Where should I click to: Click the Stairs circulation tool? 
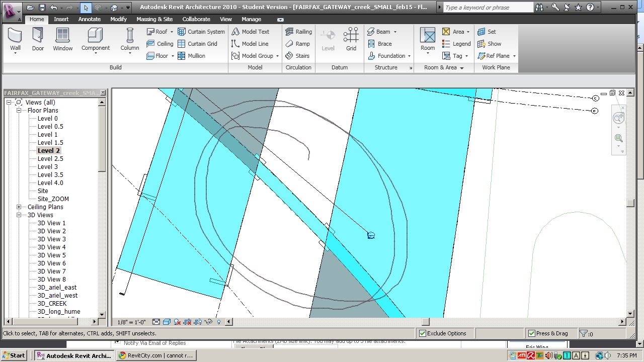297,56
